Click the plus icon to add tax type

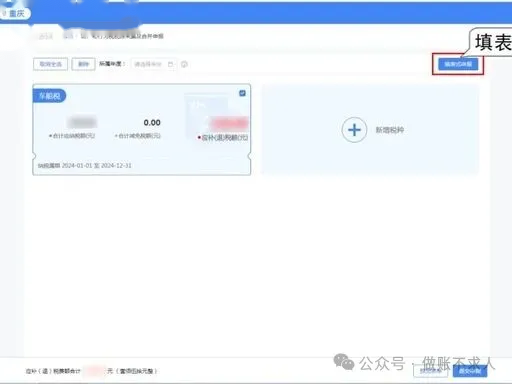(354, 130)
